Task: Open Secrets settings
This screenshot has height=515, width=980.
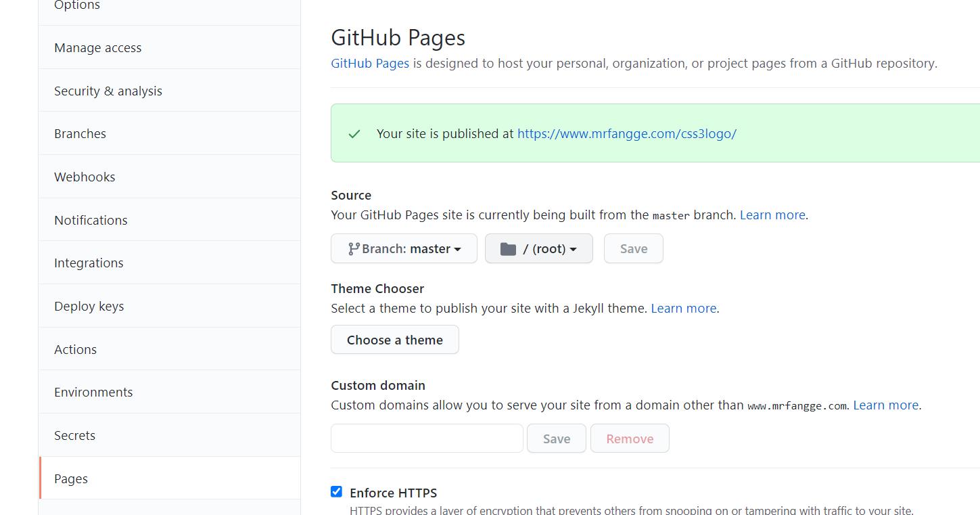Action: pyautogui.click(x=170, y=435)
